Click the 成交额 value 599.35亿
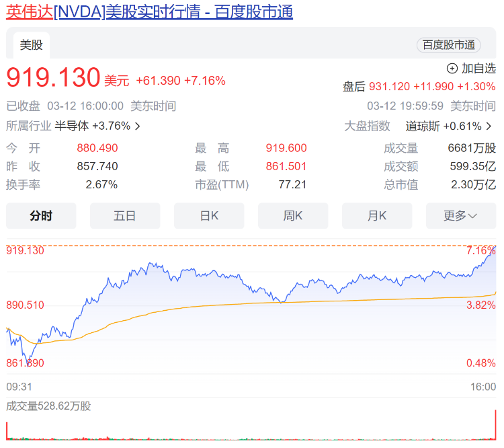The image size is (504, 448). pos(473,166)
